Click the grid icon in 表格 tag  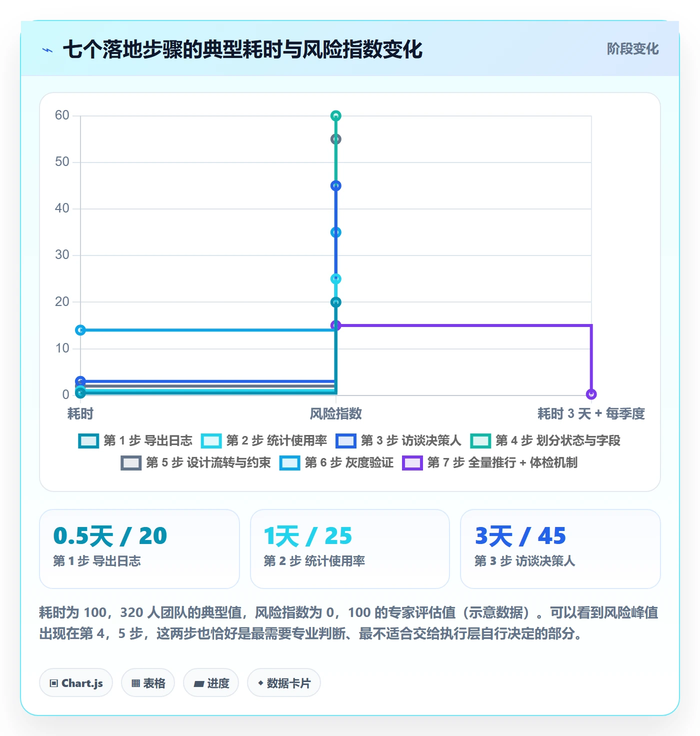136,683
